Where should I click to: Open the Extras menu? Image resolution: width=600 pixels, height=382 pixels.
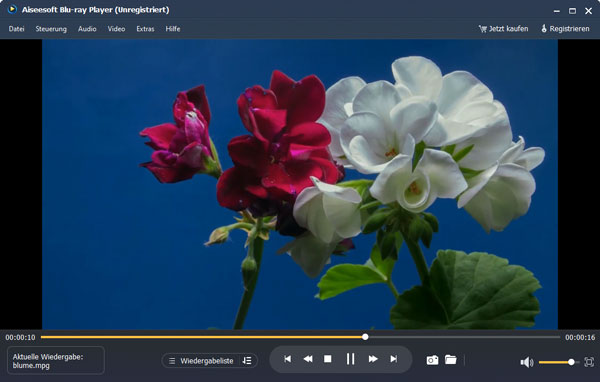145,29
